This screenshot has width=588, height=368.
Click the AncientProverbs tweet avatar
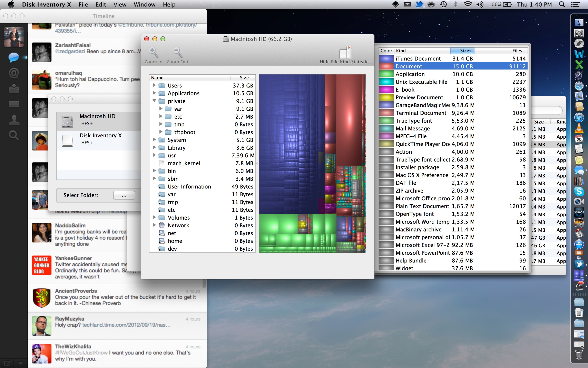[x=42, y=298]
